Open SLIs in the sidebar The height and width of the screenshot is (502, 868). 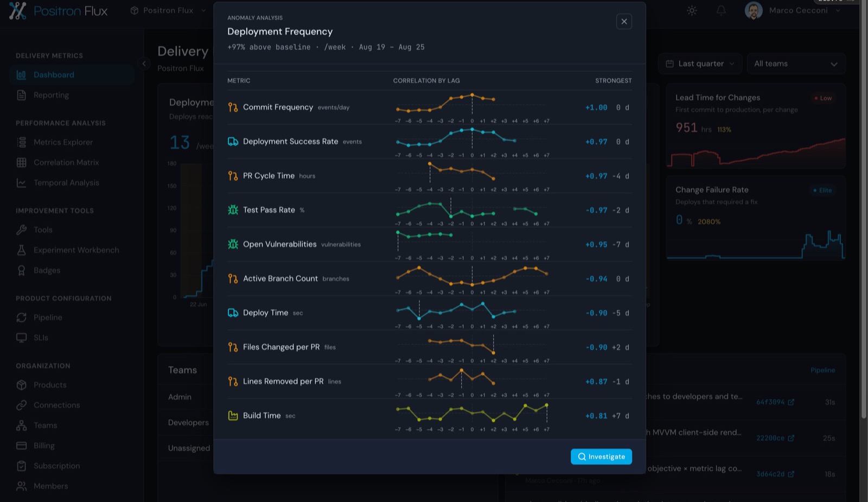[72, 338]
